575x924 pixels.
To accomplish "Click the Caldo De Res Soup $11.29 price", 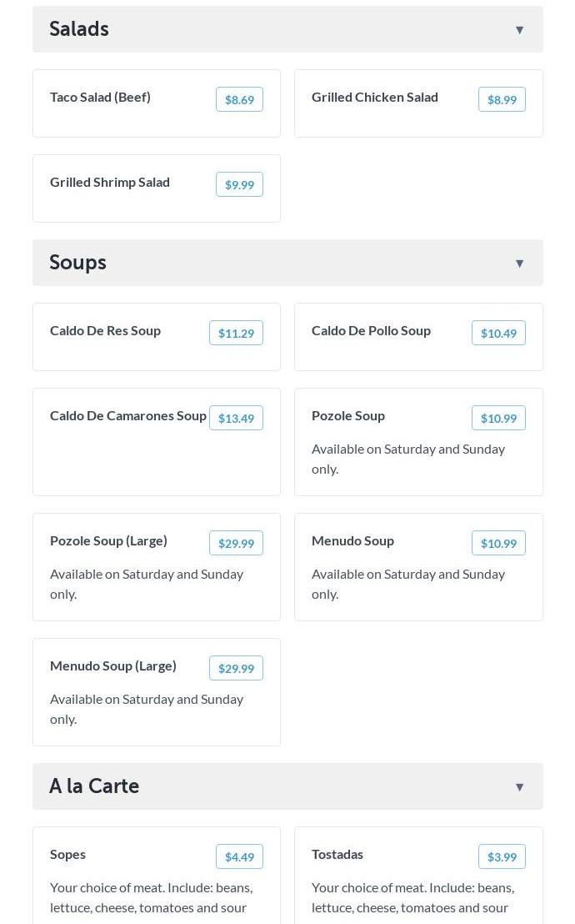I will (236, 334).
